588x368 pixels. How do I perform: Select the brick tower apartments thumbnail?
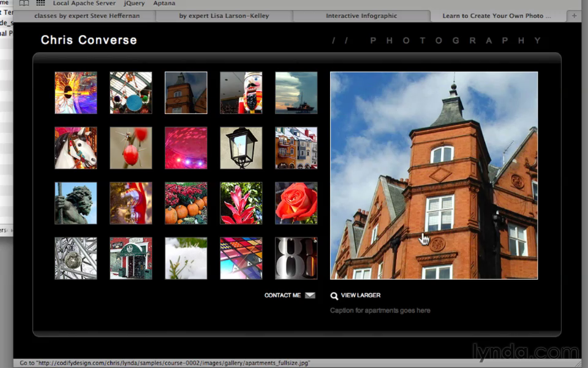tap(186, 93)
